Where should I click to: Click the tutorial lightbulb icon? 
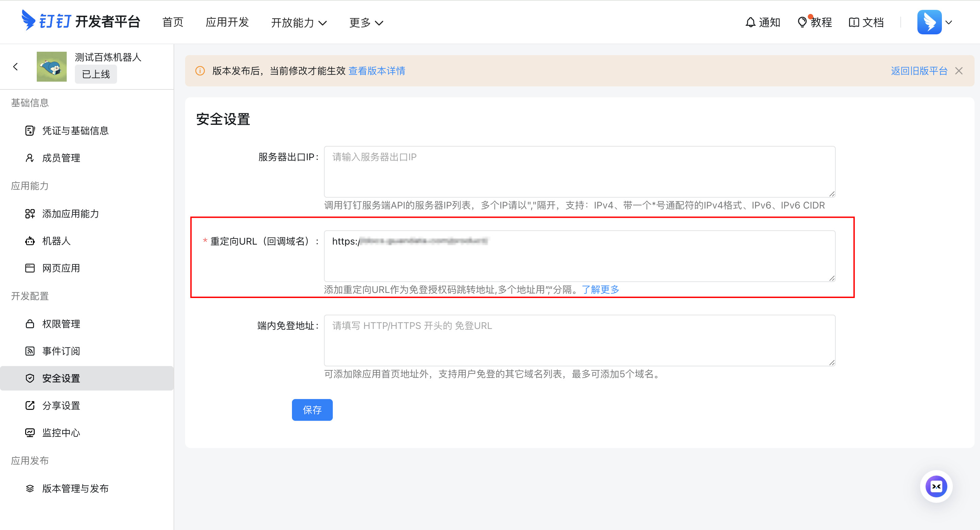click(x=802, y=22)
